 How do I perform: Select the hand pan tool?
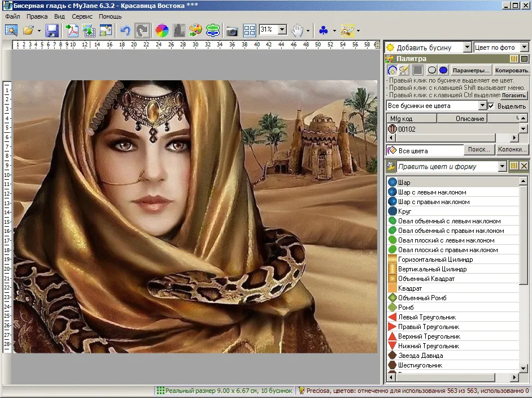(297, 31)
